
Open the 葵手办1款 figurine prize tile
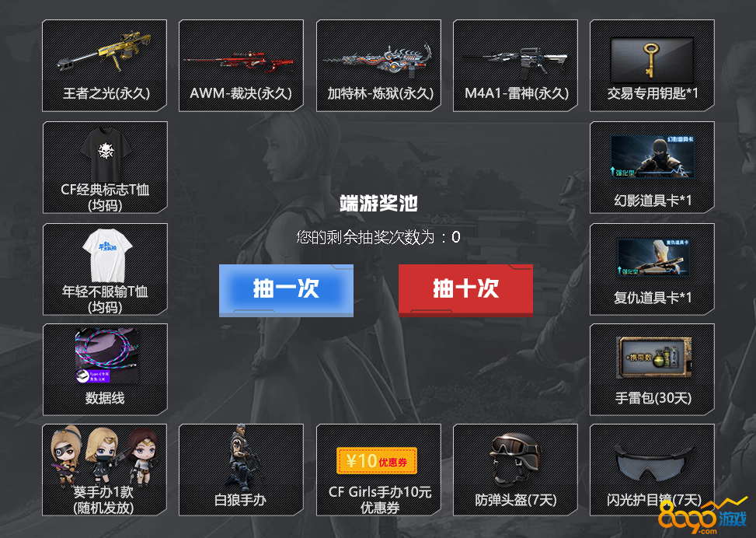point(105,470)
